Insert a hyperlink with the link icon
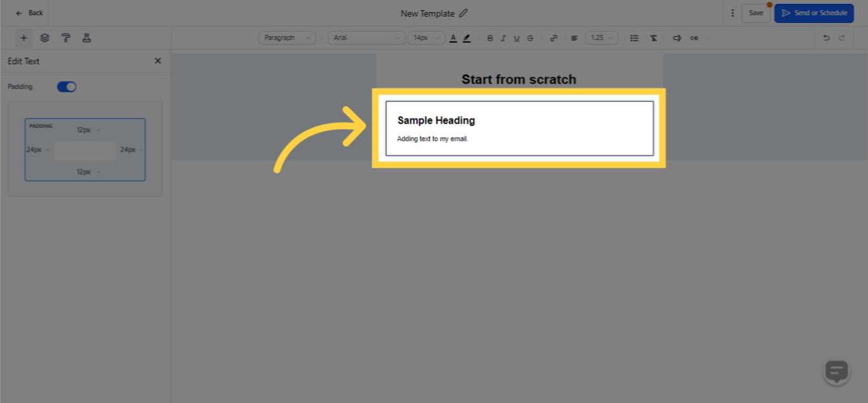This screenshot has width=868, height=403. 553,38
